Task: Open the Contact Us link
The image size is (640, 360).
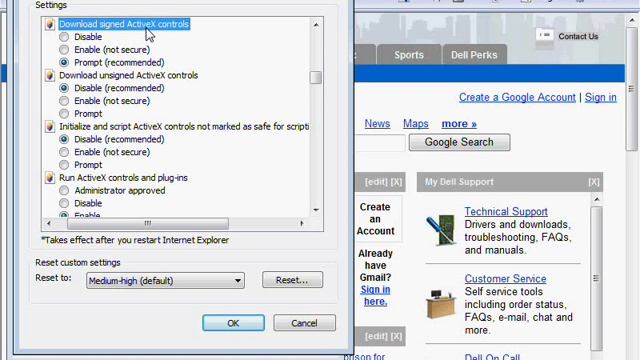Action: coord(578,36)
